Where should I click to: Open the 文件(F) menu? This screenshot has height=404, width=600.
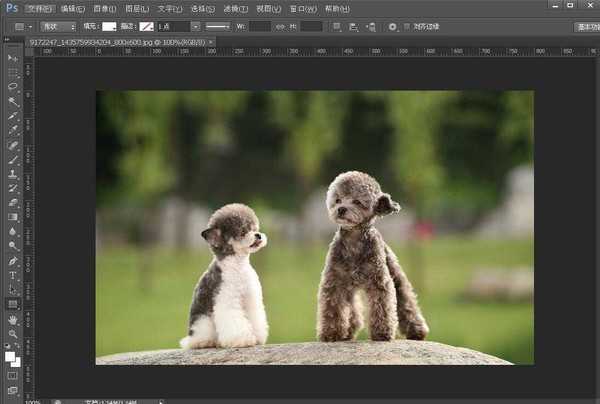[41, 8]
